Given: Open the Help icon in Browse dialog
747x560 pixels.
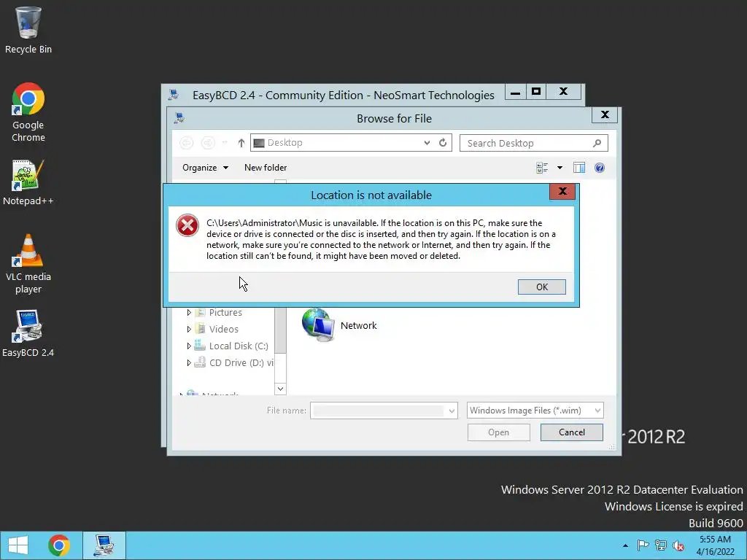Looking at the screenshot, I should tap(600, 168).
